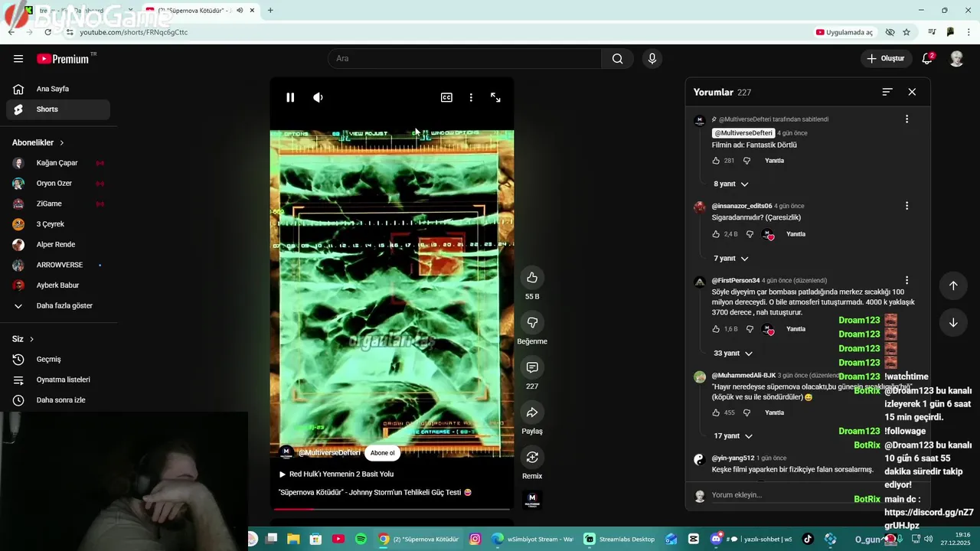Close the Yorumlar comments panel
980x551 pixels.
912,92
